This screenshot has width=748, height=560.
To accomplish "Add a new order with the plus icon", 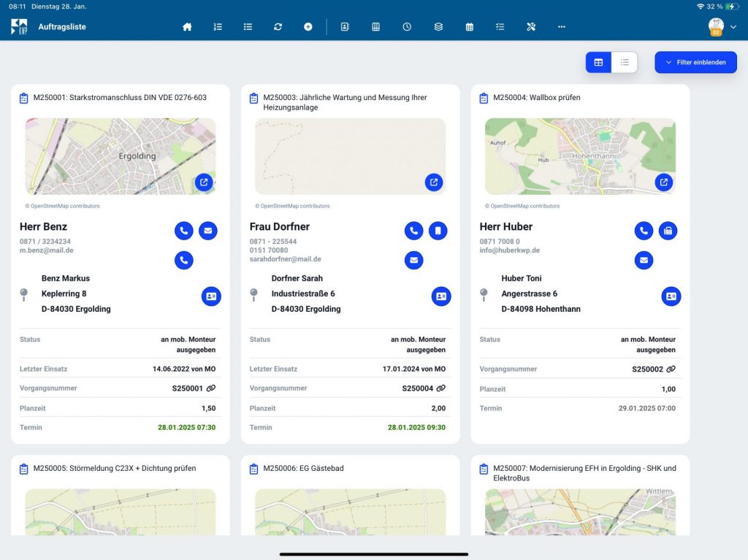I will 308,27.
